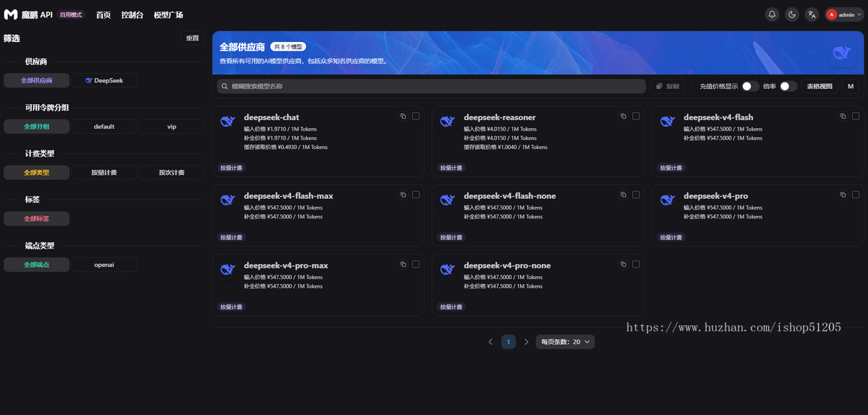Open the 模型广场 model plaza nav item

coord(169,14)
